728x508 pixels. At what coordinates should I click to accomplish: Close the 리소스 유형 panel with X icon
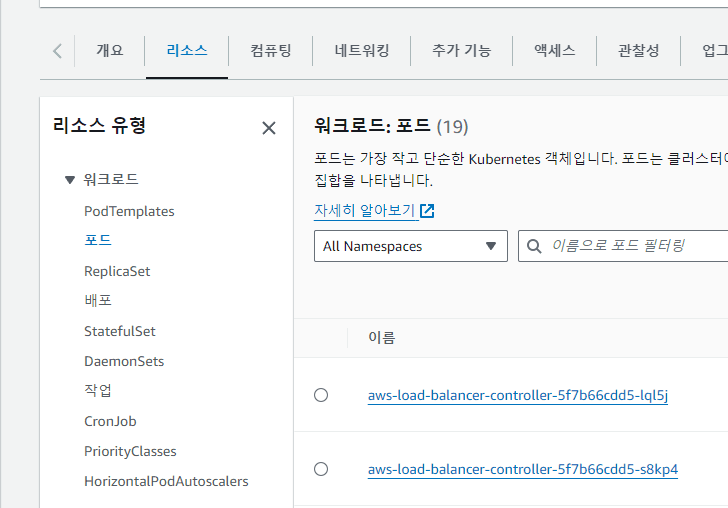coord(268,128)
